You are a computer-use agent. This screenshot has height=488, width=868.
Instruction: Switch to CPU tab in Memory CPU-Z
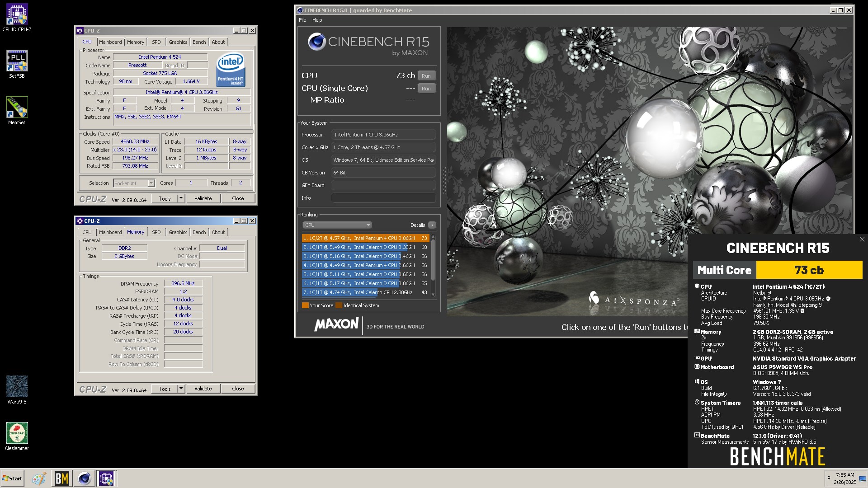87,232
